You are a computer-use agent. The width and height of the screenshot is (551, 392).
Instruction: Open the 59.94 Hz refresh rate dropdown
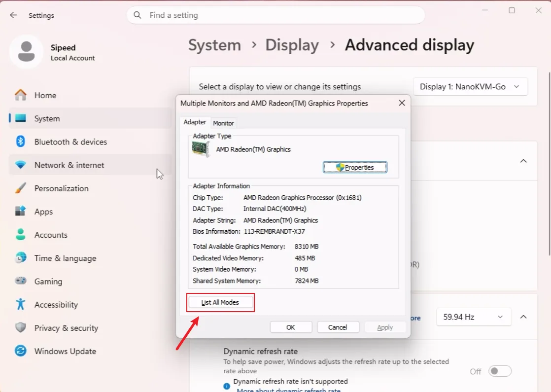click(x=473, y=317)
